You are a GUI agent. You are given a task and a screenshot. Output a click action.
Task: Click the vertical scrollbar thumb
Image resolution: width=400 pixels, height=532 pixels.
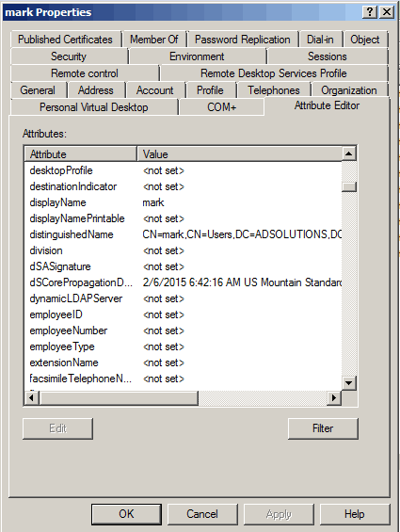[348, 187]
